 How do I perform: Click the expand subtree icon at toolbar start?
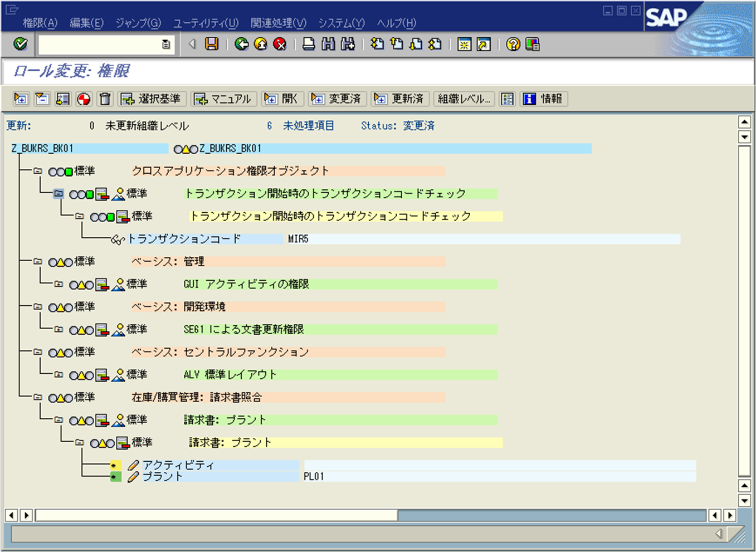click(x=21, y=99)
